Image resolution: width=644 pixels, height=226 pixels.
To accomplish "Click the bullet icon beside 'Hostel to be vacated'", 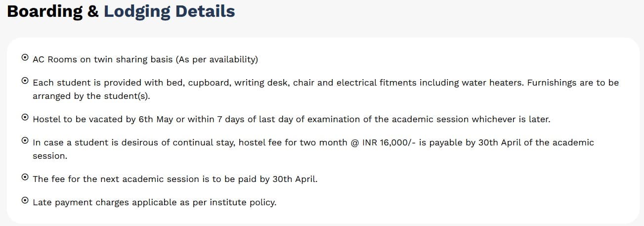I will pyautogui.click(x=25, y=117).
